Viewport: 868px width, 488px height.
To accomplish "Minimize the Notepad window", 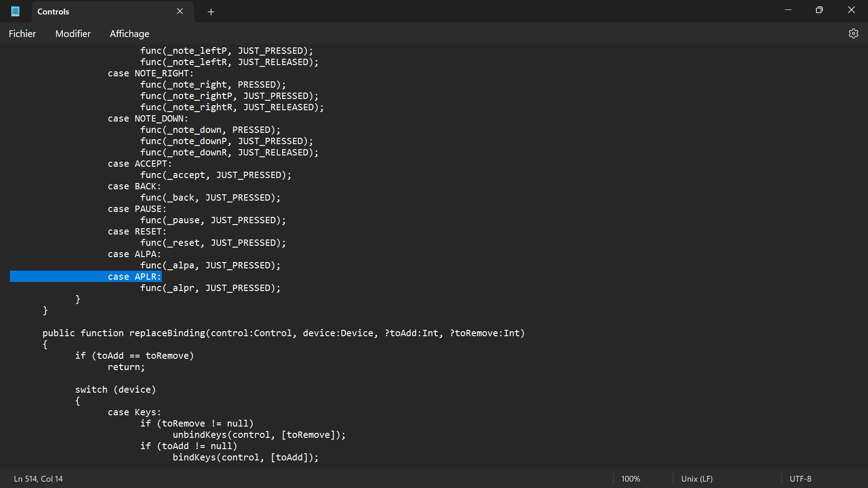I will tap(788, 9).
